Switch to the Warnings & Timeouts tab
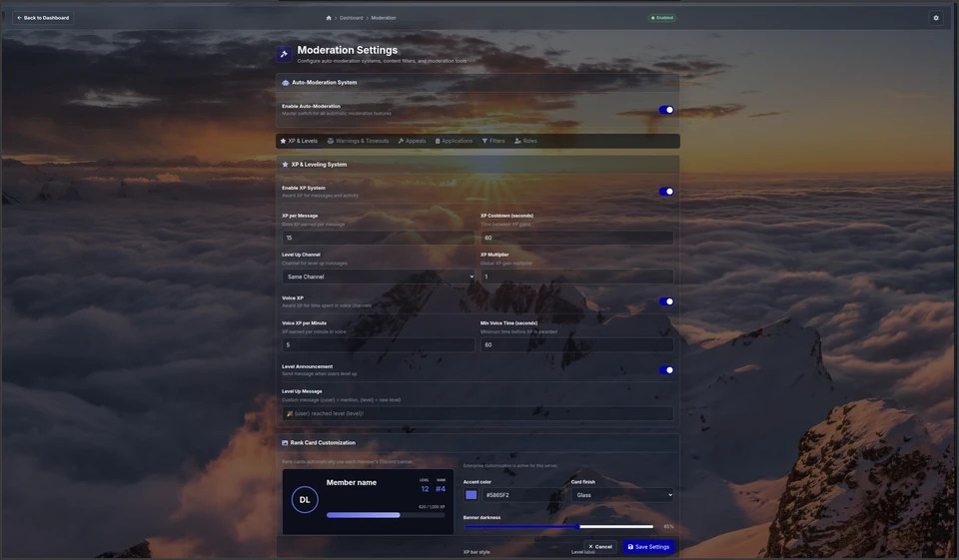Image resolution: width=959 pixels, height=560 pixels. pyautogui.click(x=358, y=141)
